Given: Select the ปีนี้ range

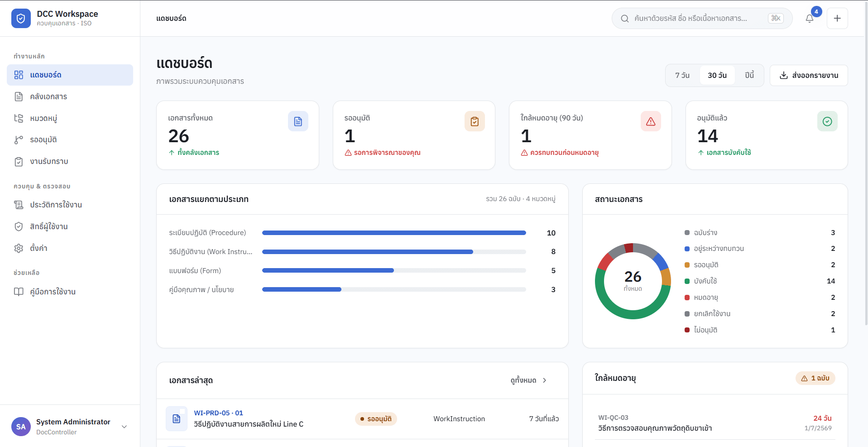Looking at the screenshot, I should (x=749, y=75).
